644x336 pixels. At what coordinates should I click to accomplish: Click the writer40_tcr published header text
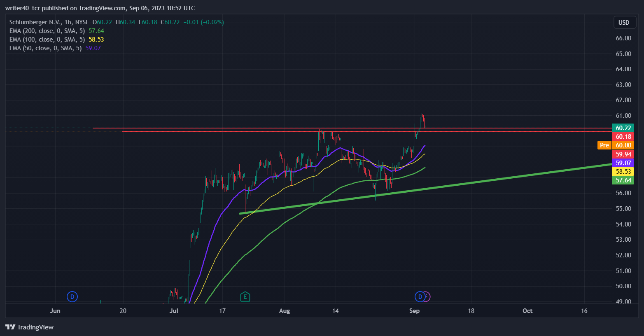[x=100, y=8]
